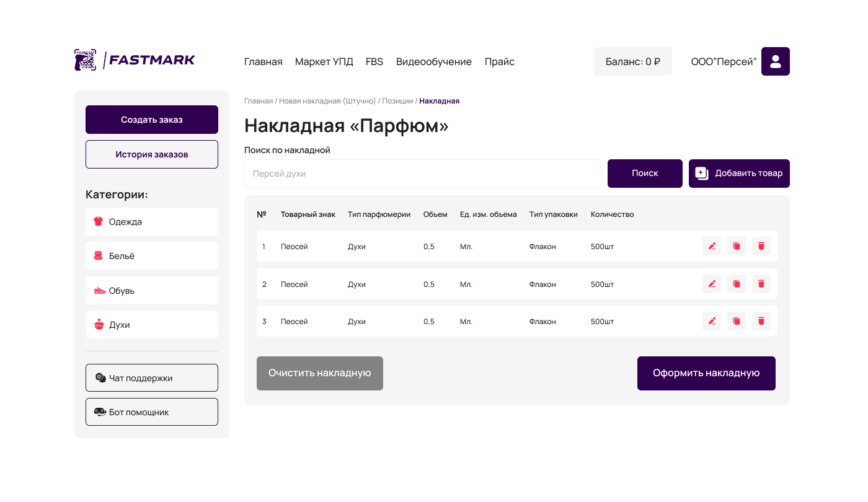Click Новая накладная (Штучно) breadcrumb
Screen dimensions: 868x502
[x=327, y=100]
